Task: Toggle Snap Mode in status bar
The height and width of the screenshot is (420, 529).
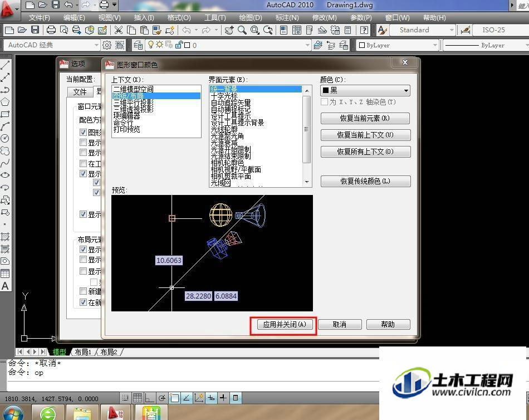Action: [125, 398]
